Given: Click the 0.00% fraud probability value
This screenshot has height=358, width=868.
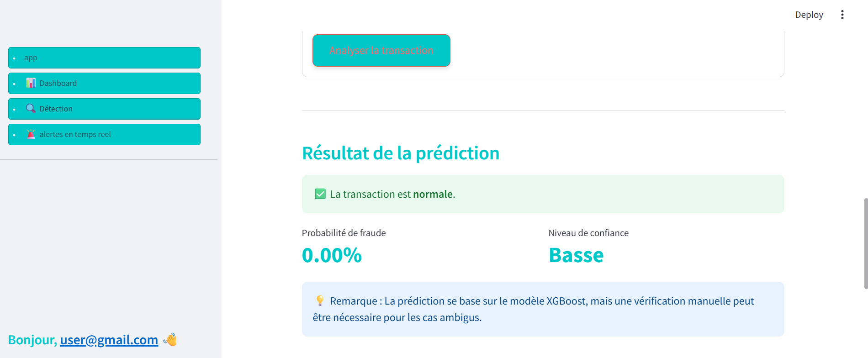Looking at the screenshot, I should click(x=332, y=255).
